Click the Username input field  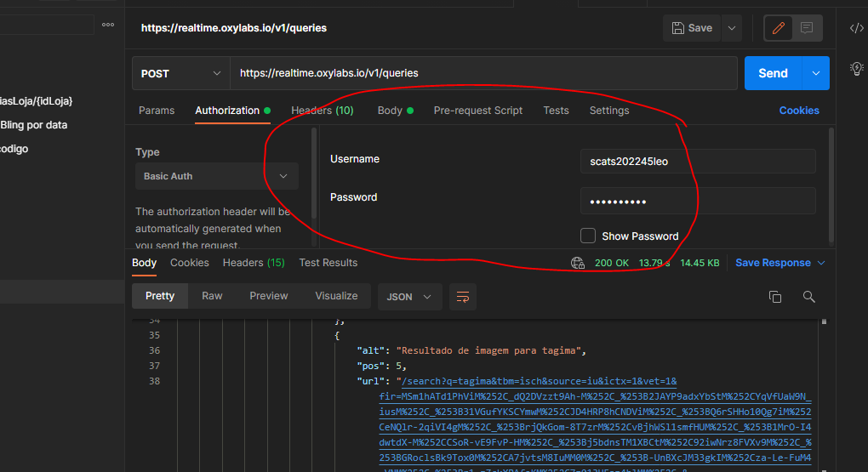pos(698,161)
